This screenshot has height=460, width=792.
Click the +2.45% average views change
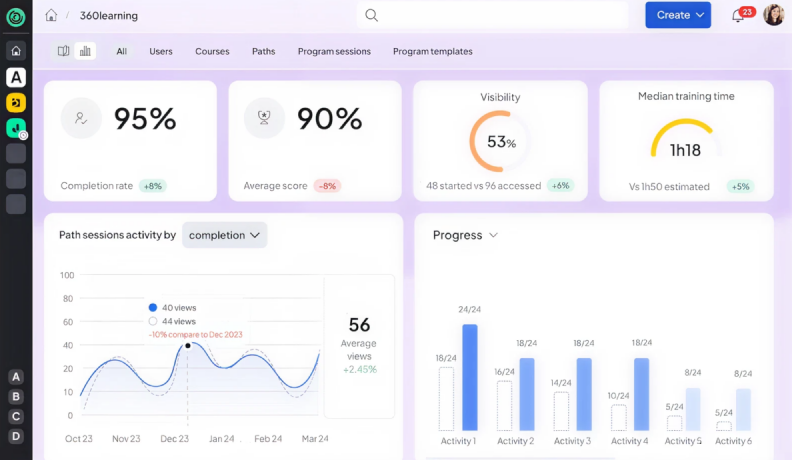360,369
